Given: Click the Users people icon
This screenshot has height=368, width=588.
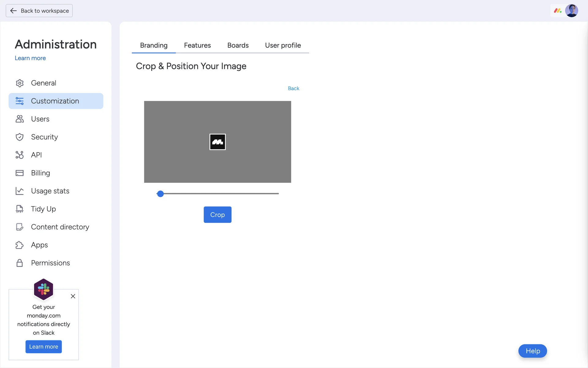Looking at the screenshot, I should (20, 119).
